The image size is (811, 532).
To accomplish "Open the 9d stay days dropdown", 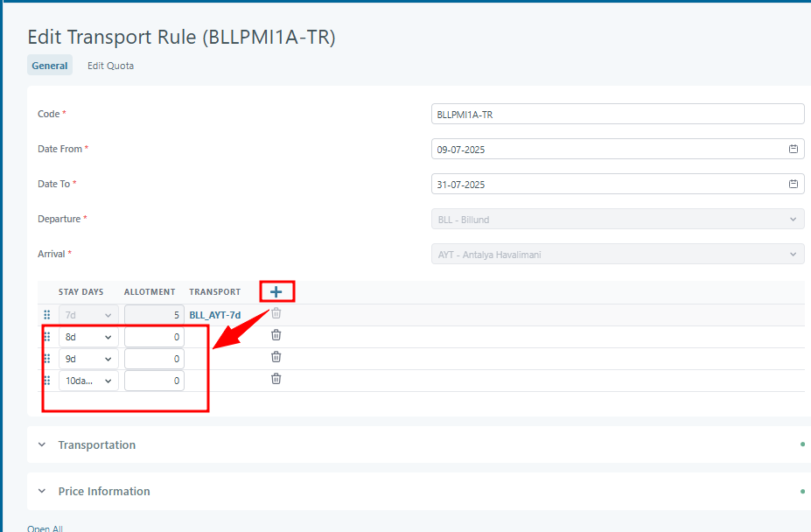I will (x=88, y=359).
